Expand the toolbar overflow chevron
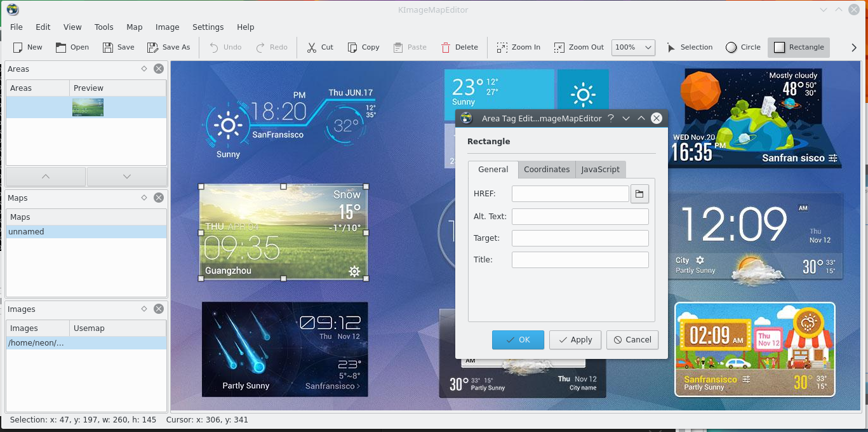The width and height of the screenshot is (868, 432). 854,47
